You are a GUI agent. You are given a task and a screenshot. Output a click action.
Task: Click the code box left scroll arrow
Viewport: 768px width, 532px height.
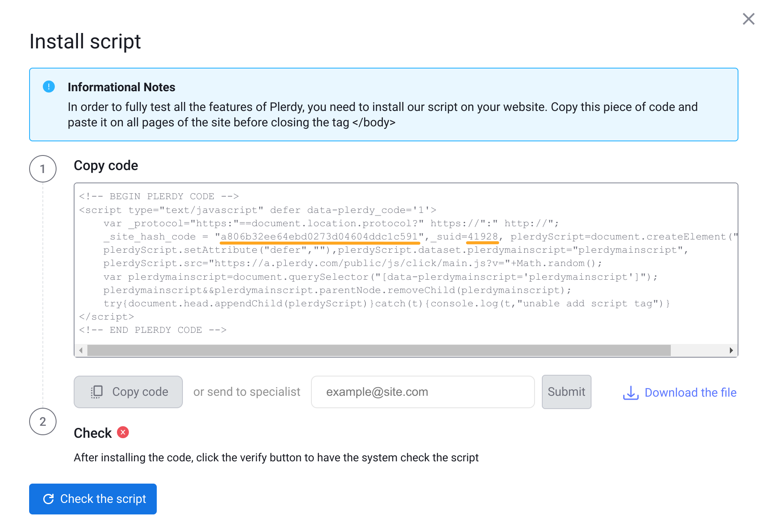coord(81,350)
